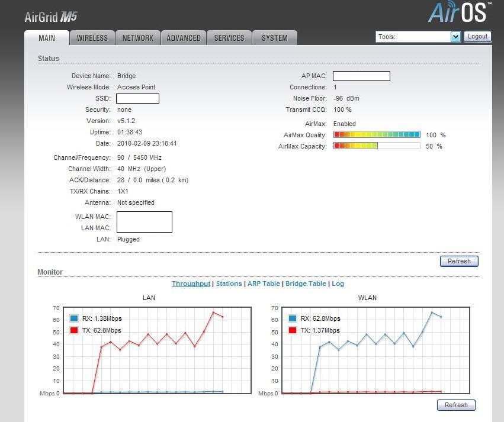Screen dimensions: 504x422
Task: Open the Tools dropdown menu
Action: coord(418,37)
